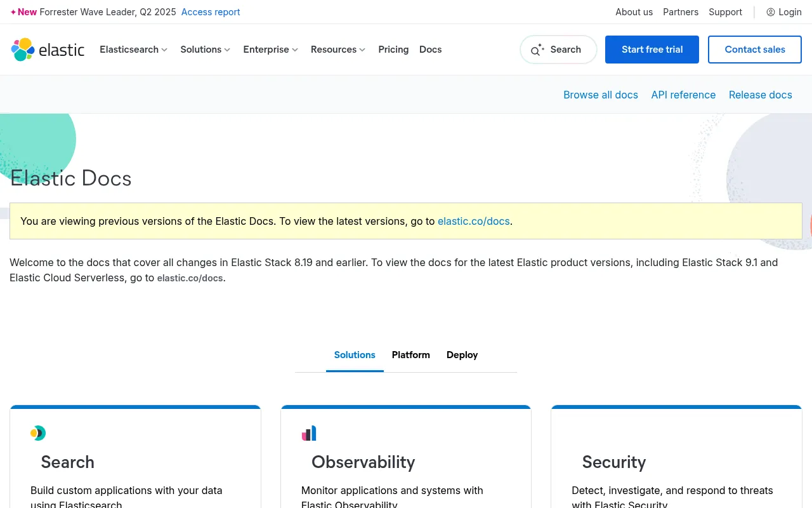Image resolution: width=812 pixels, height=508 pixels.
Task: Open Browse all docs
Action: point(601,95)
